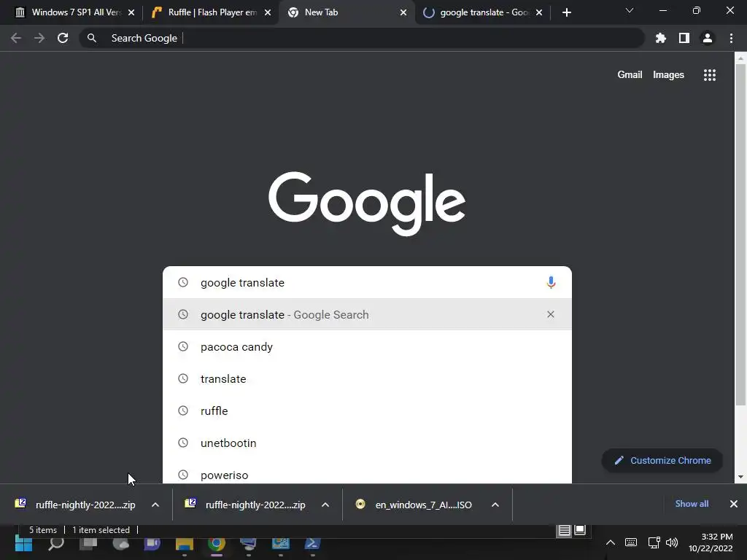The image size is (747, 560).
Task: Switch to Ruffle Flash Player emulator tab
Action: [x=209, y=12]
